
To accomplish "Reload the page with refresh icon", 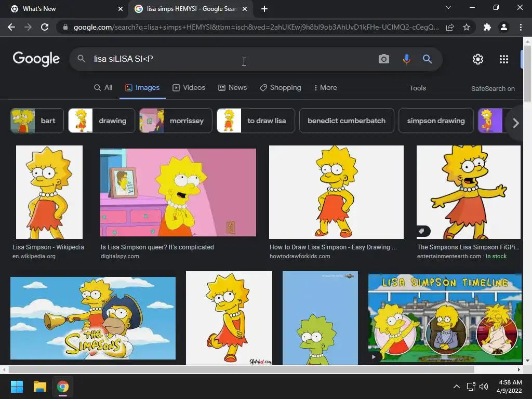I will click(x=45, y=27).
